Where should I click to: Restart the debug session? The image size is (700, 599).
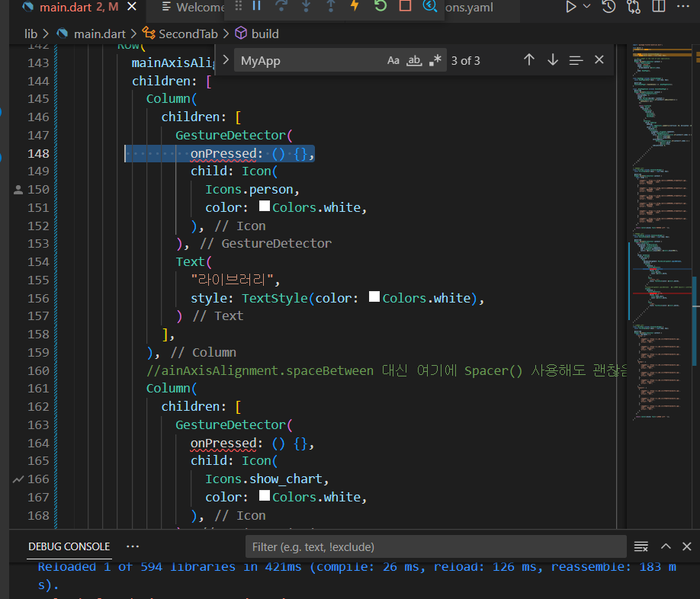tap(381, 6)
